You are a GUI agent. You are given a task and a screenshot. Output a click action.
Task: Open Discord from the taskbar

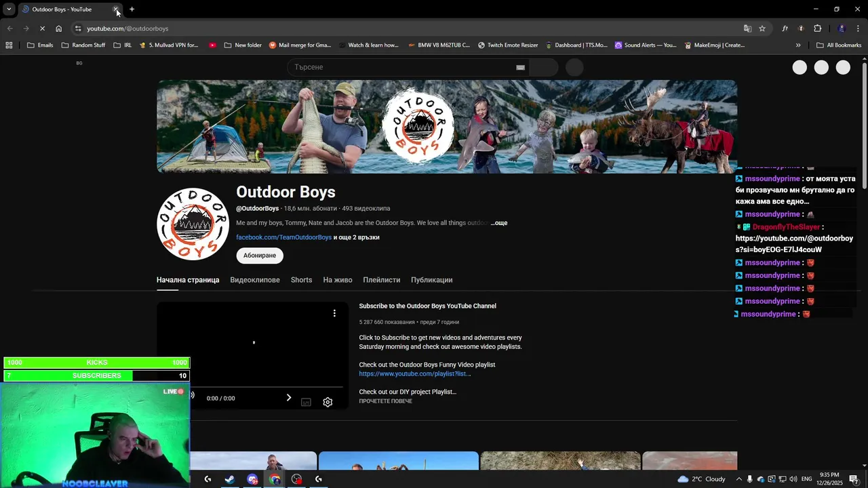(252, 479)
